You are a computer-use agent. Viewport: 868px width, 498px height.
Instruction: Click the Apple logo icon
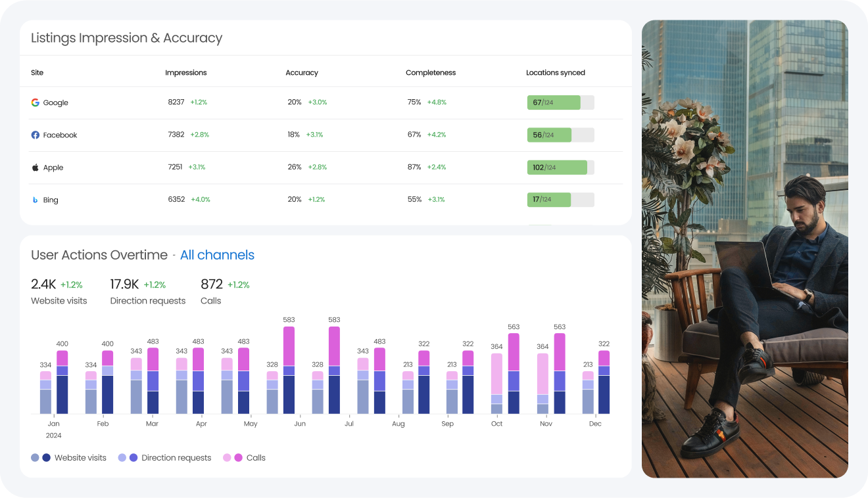pyautogui.click(x=36, y=168)
